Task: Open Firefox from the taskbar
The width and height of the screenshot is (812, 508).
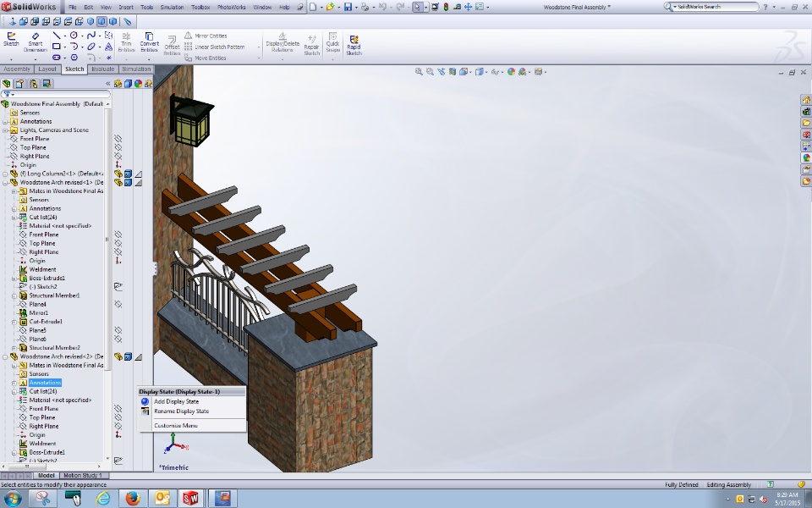Action: (x=133, y=498)
